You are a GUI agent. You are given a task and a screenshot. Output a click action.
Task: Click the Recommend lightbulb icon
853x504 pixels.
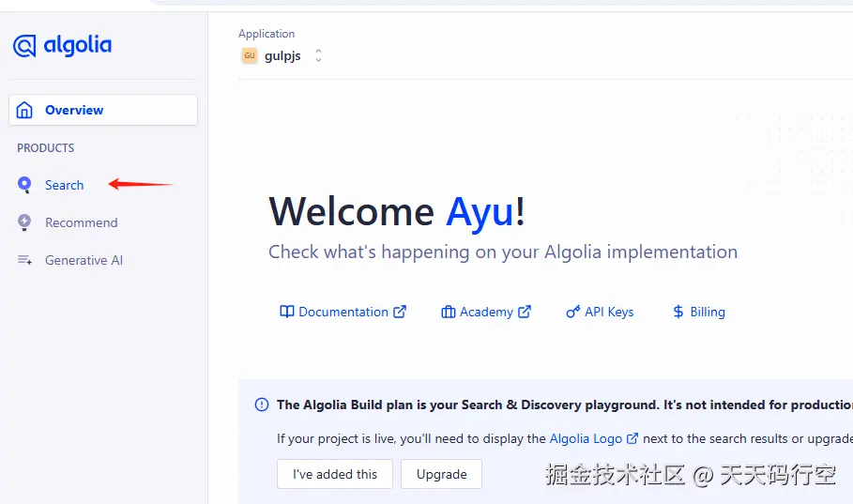[x=24, y=222]
